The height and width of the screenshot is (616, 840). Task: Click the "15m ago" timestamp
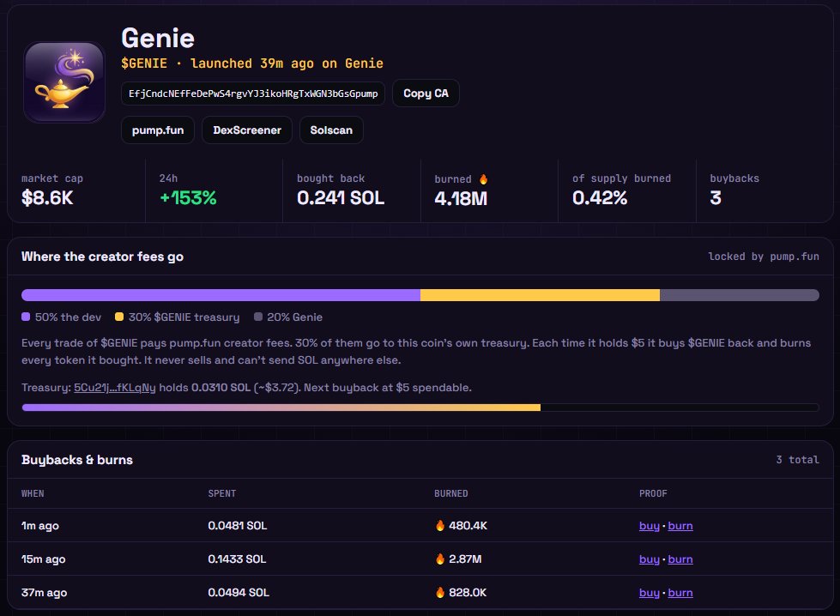tap(44, 559)
